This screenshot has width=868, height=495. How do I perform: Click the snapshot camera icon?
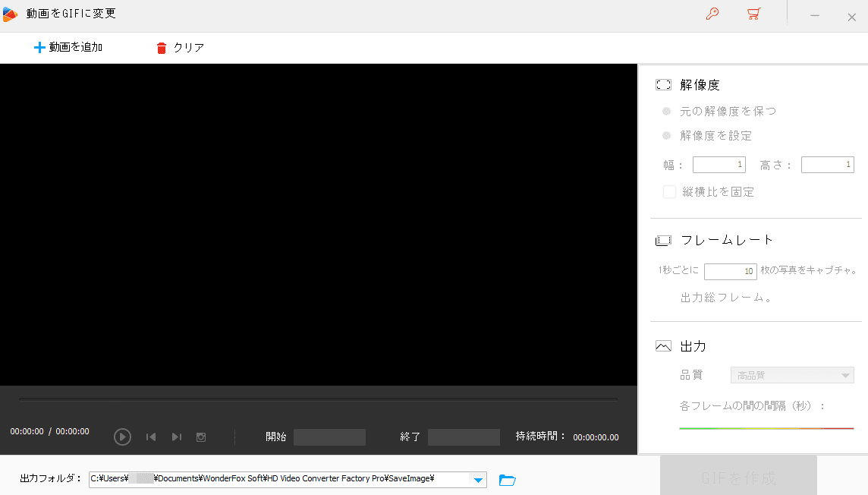tap(201, 437)
